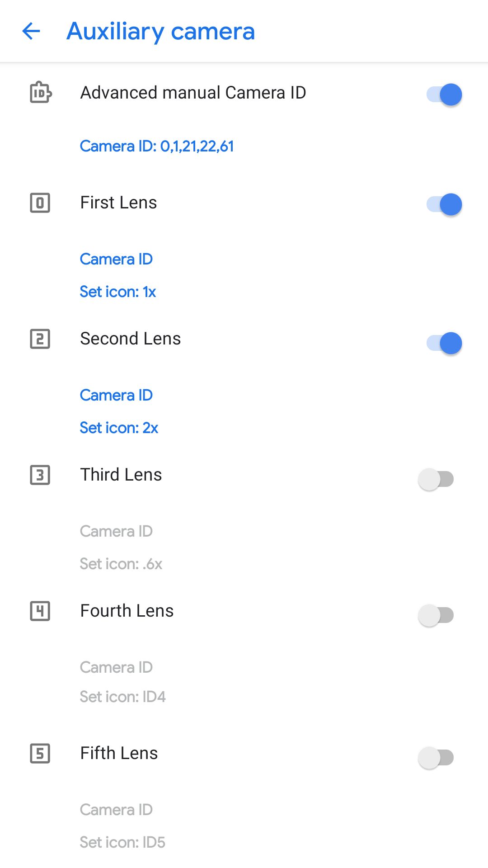Tap the Third Lens label
Screen dimensions: 488x868
pyautogui.click(x=121, y=475)
